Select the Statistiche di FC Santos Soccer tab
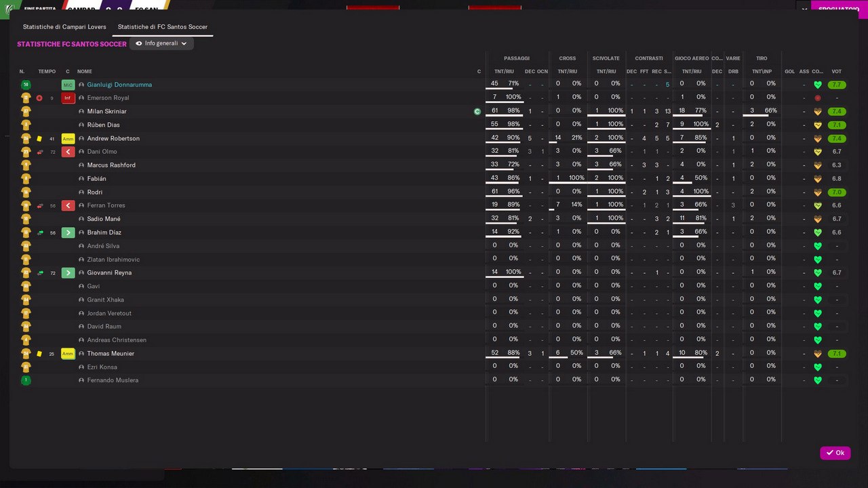 (163, 27)
